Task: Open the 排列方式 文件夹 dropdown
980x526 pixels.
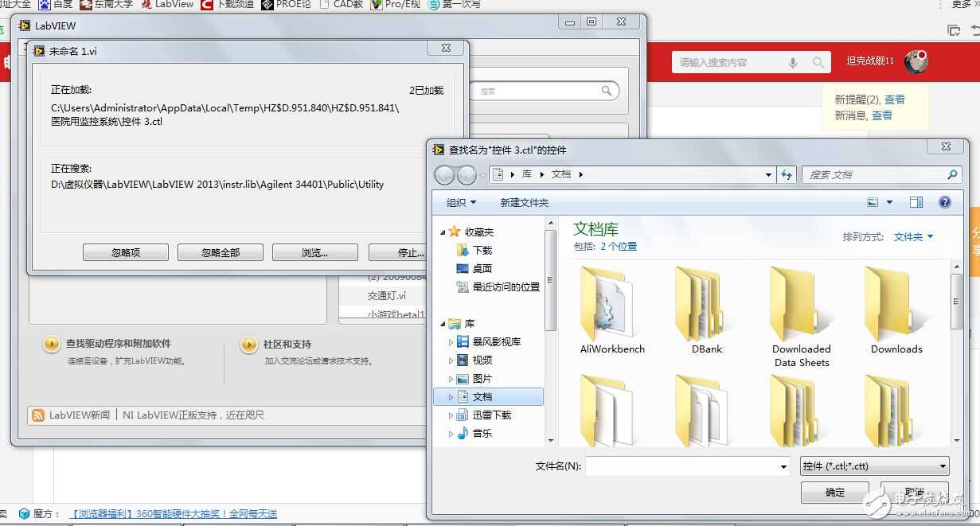Action: [913, 236]
